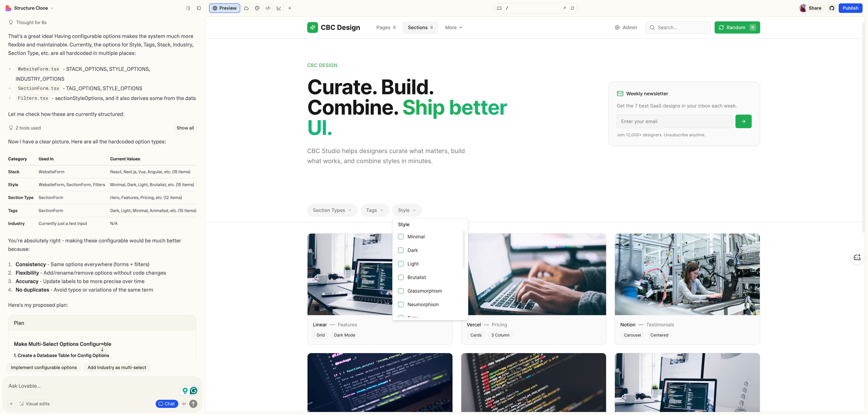Click the design palette icon
Screen dimensions: 868x415
click(x=257, y=8)
